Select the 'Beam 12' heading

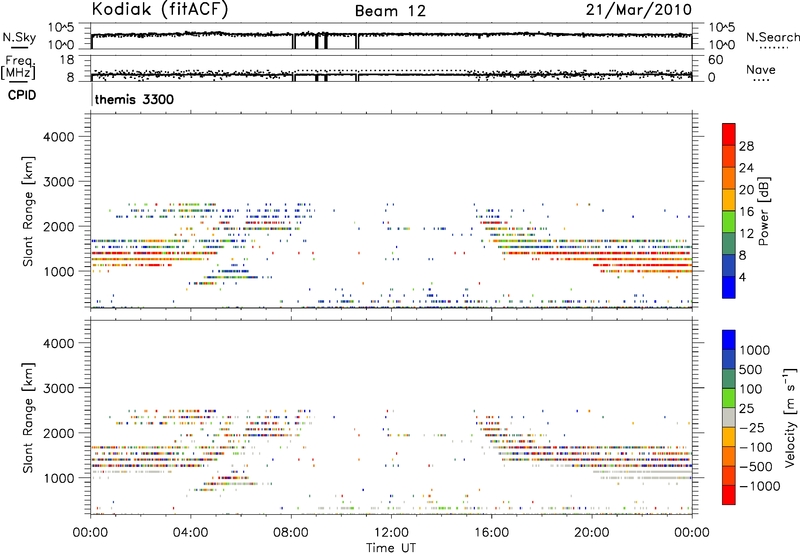coord(390,11)
